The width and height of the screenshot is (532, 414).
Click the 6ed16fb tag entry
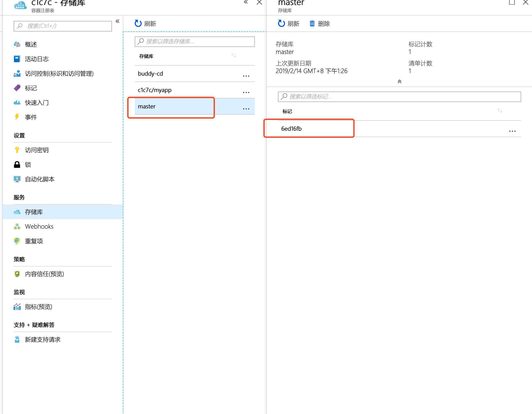click(x=291, y=128)
